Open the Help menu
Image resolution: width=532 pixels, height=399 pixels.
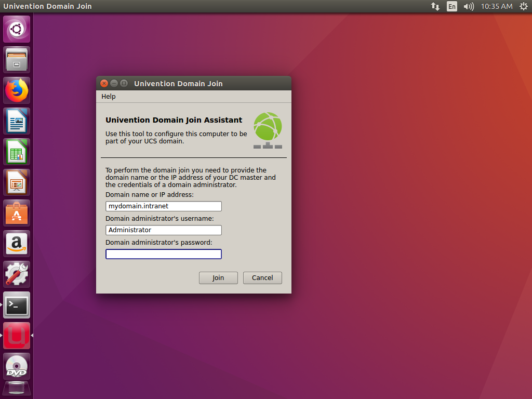109,97
